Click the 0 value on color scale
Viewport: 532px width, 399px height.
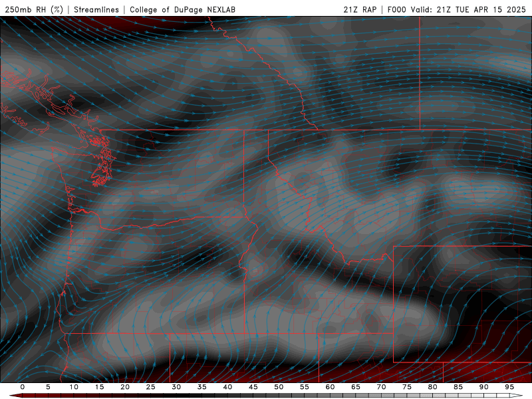pos(23,387)
